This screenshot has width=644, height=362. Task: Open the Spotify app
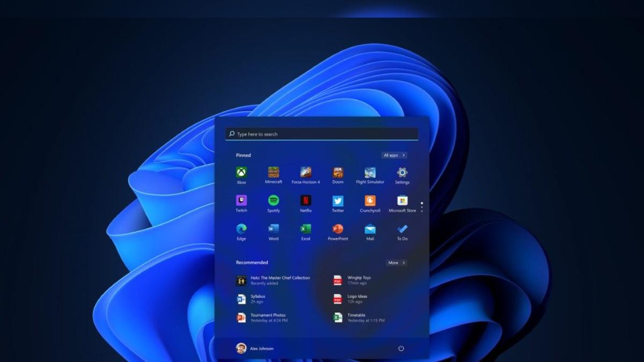273,201
